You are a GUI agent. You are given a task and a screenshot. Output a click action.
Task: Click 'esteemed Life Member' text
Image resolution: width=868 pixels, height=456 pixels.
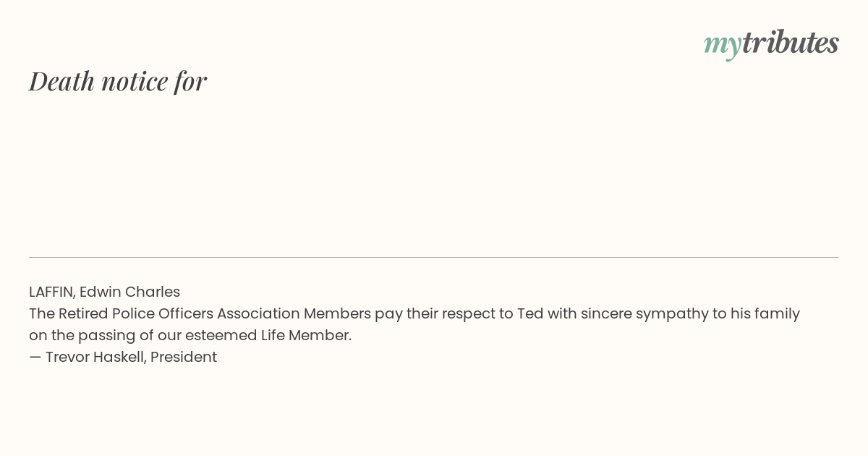click(x=267, y=335)
